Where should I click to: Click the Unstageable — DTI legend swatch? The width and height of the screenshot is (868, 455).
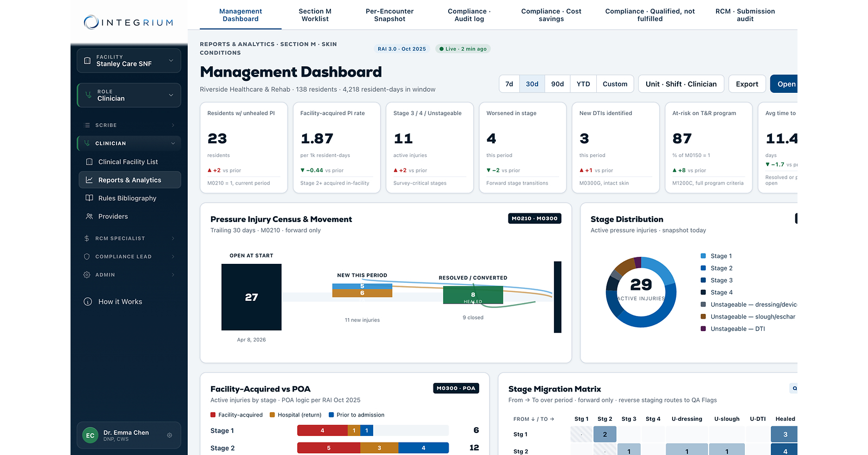703,328
